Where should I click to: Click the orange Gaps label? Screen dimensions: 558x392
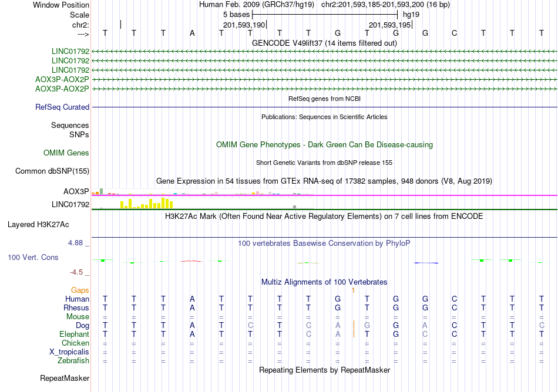tap(80, 290)
